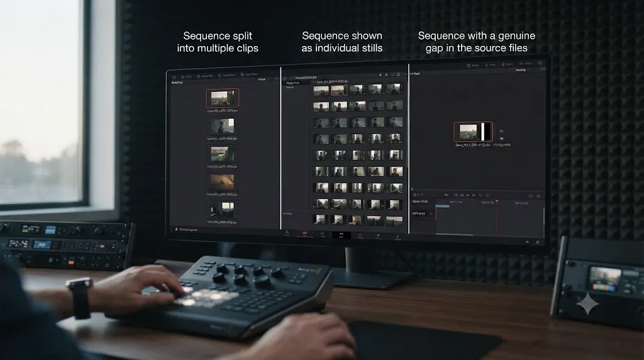
Task: Select the warm tan close-up clip thumbnail
Action: click(222, 181)
